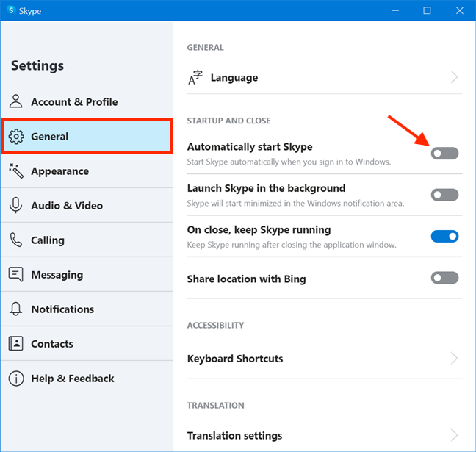Click the General gear icon
Image resolution: width=476 pixels, height=452 pixels.
pyautogui.click(x=16, y=137)
